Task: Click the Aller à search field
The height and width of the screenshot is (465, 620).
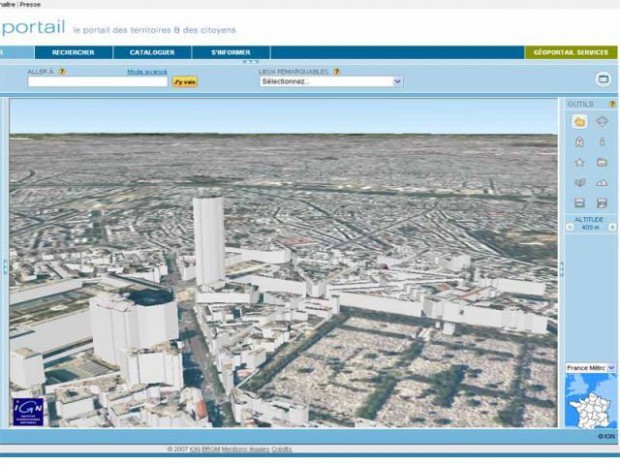Action: coord(98,82)
